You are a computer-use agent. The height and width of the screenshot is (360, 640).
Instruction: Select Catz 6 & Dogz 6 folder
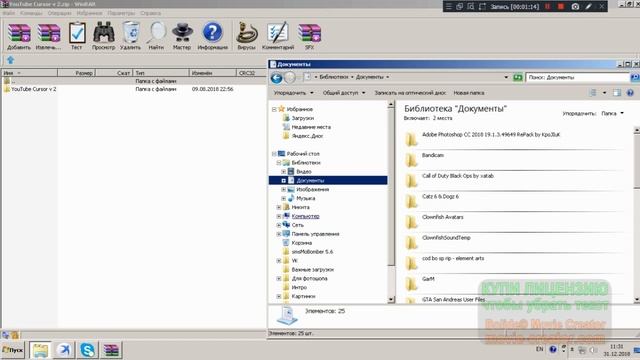440,197
